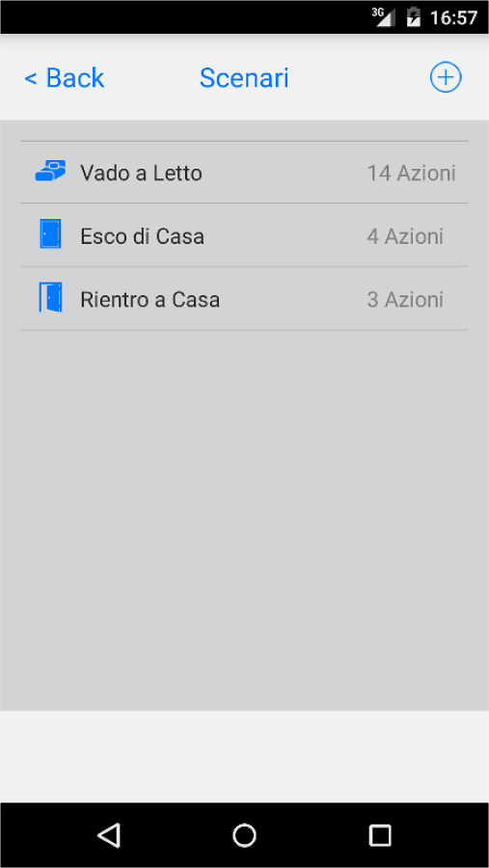Click the empty gray list area
Screen dimensions: 489x868
(x=244, y=521)
